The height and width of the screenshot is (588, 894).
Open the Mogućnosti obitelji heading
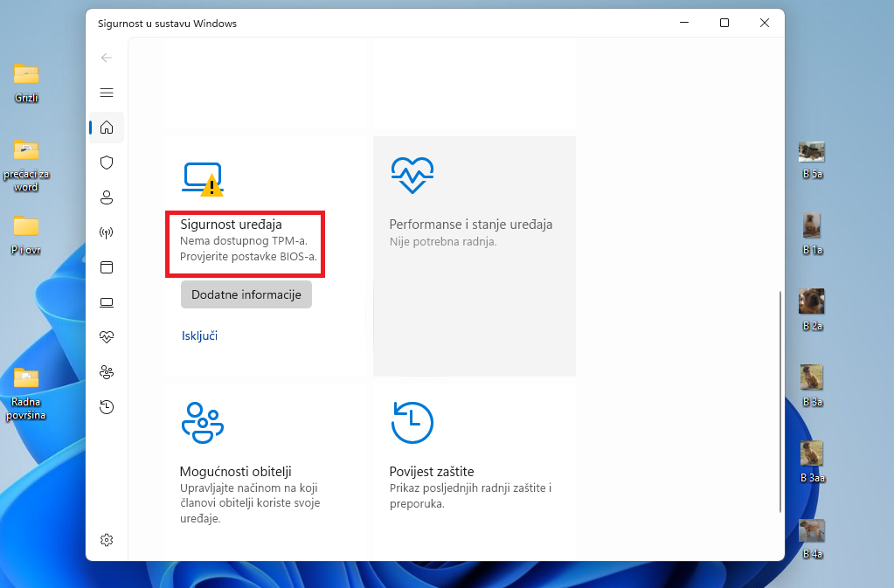(235, 471)
